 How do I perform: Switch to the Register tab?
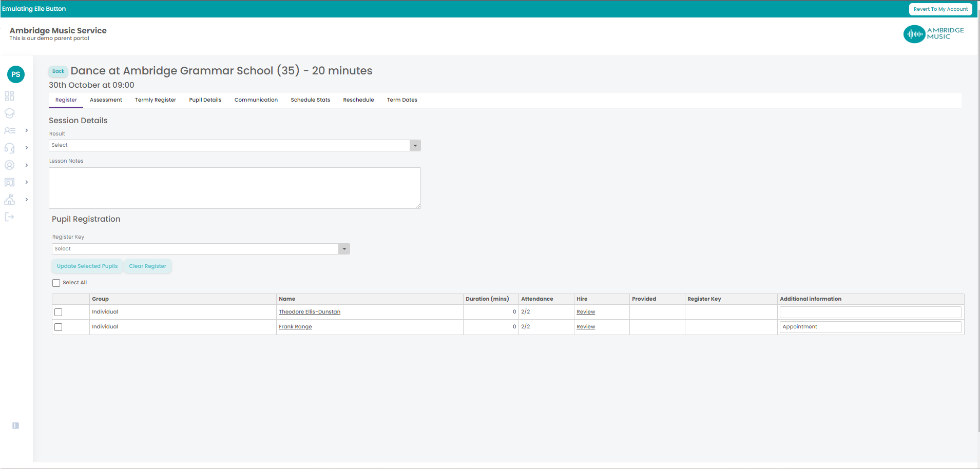coord(66,100)
